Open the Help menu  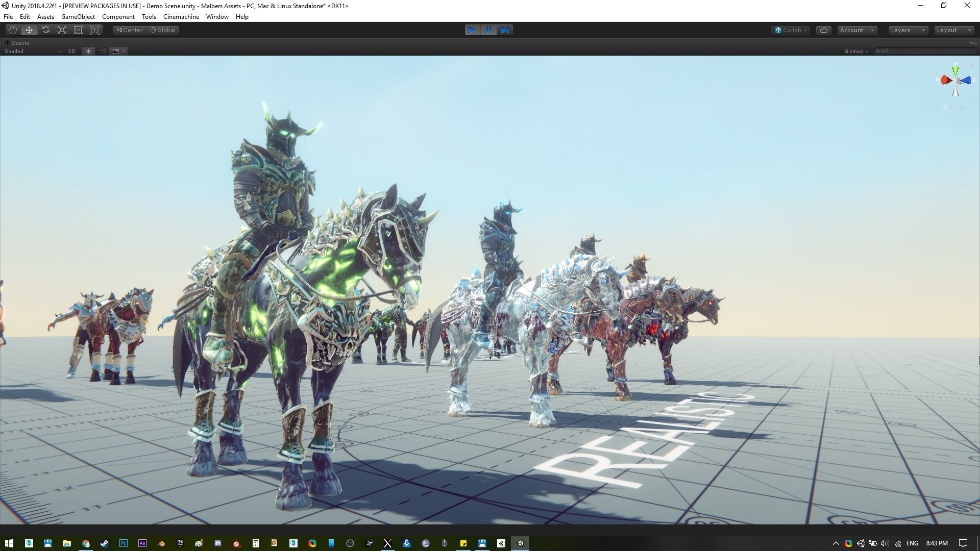click(x=242, y=17)
